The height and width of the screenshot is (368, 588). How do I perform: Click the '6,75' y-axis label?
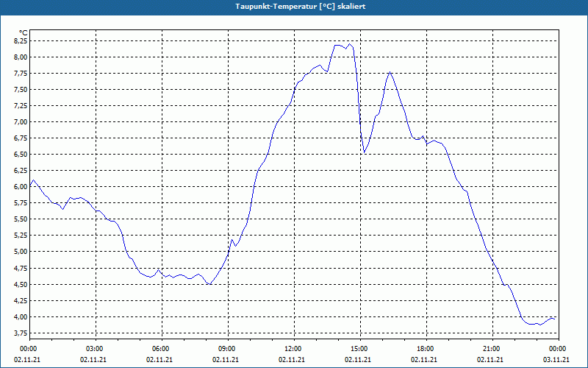21,138
